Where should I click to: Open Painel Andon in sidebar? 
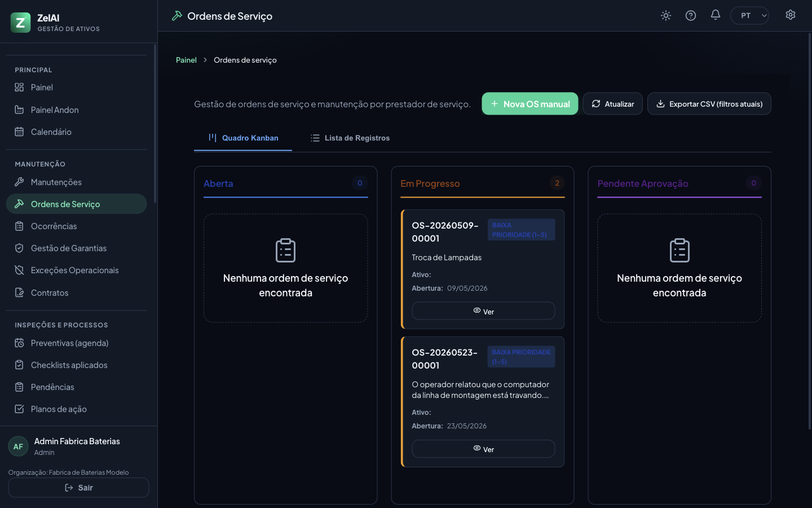pos(76,110)
